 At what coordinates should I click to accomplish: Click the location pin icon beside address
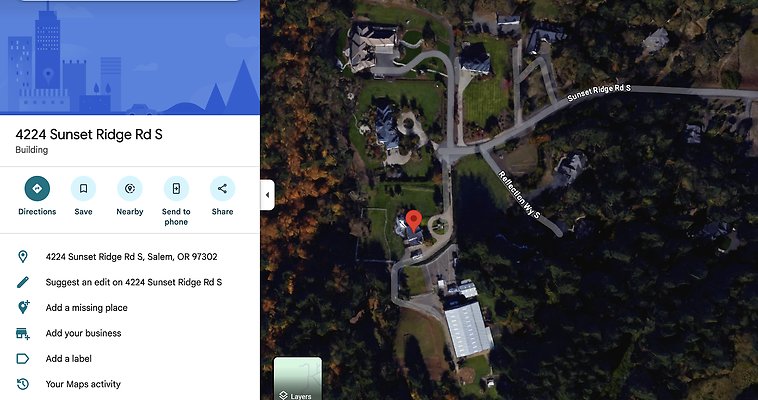23,256
